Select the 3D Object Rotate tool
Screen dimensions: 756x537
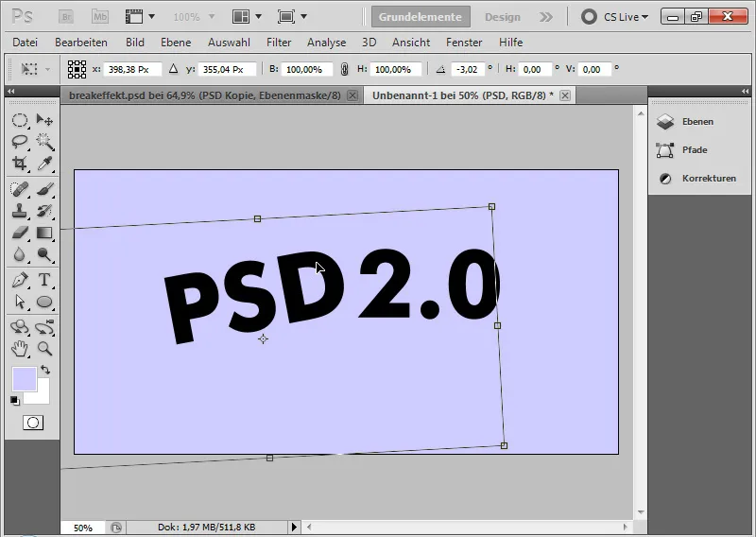coord(19,327)
